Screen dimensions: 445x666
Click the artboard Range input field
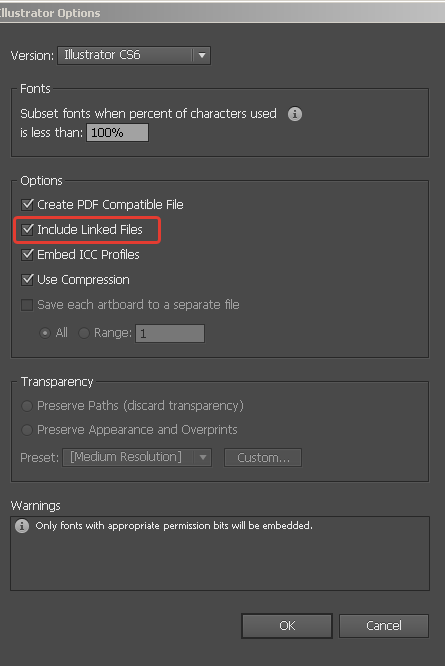pyautogui.click(x=170, y=333)
